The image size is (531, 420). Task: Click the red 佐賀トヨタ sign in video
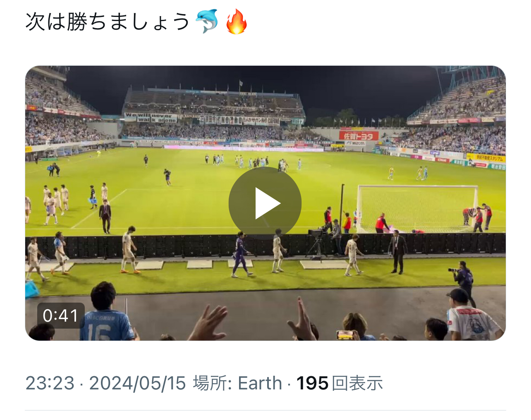[x=359, y=136]
